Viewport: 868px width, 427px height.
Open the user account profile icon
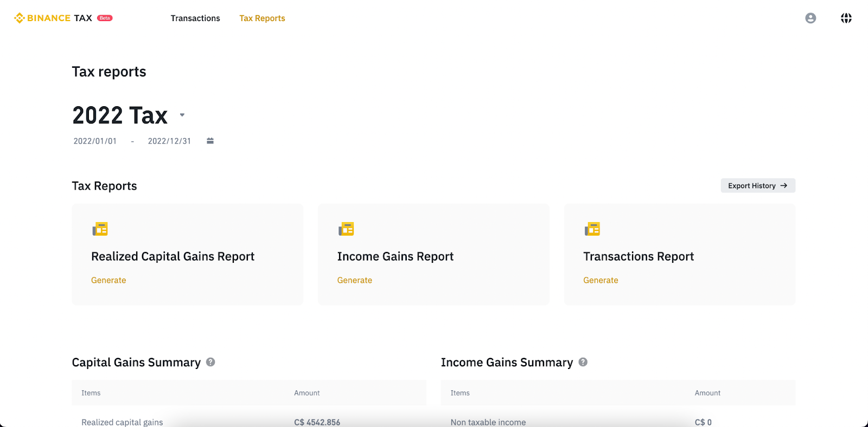[810, 18]
